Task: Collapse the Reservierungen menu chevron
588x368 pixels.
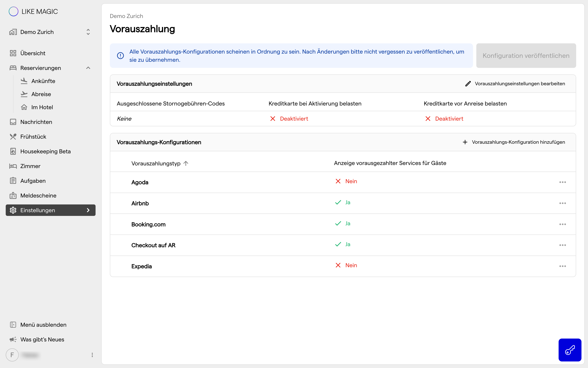Action: coord(88,68)
